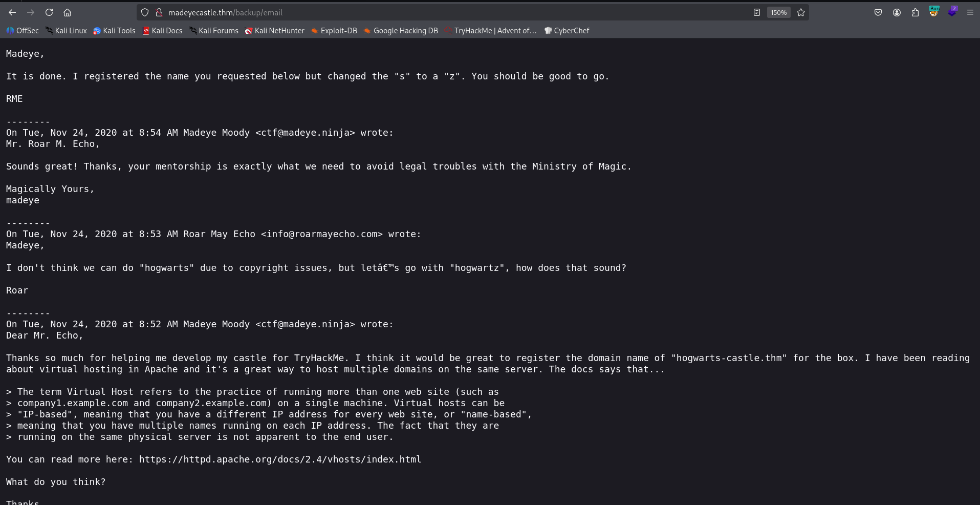This screenshot has height=505, width=980.
Task: Open the Extensions puzzle-piece menu
Action: [x=915, y=12]
